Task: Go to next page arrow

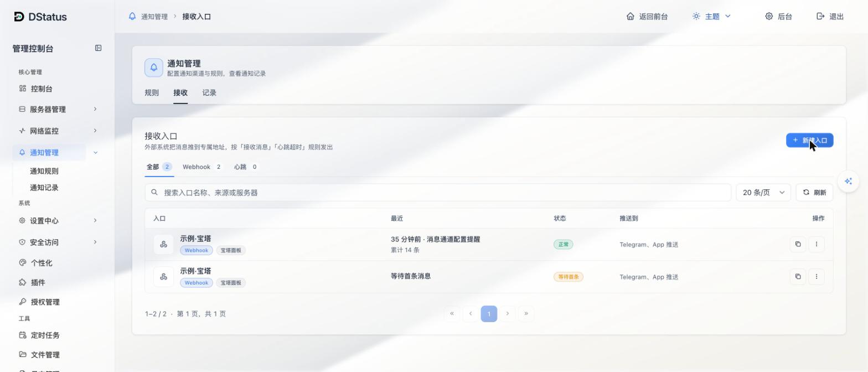Action: pyautogui.click(x=507, y=313)
